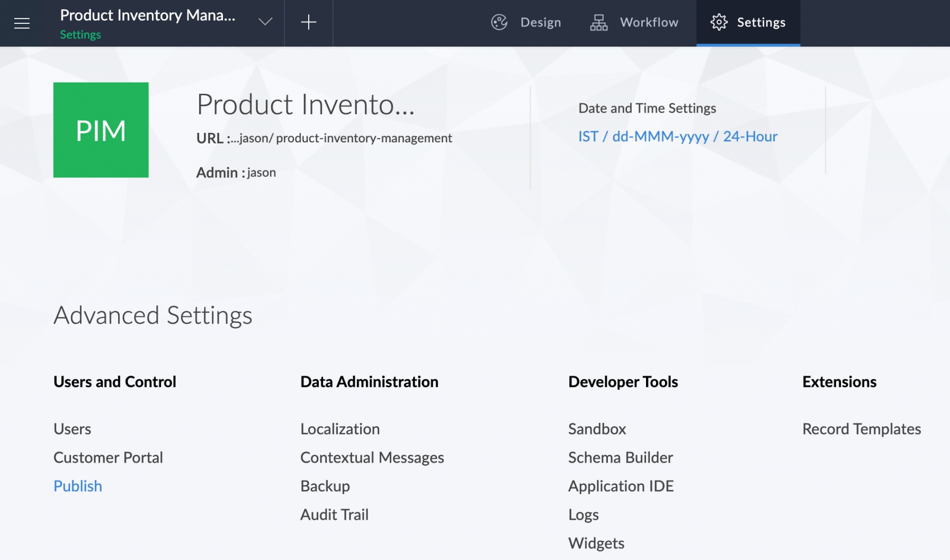
Task: Click the Publish link
Action: coord(78,486)
